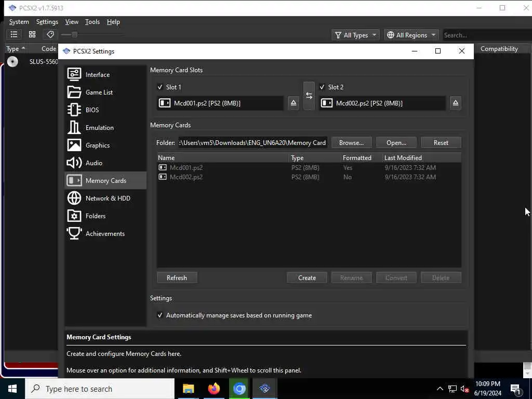Sort memory cards by Name column
Screen dimensions: 532x399
point(222,157)
